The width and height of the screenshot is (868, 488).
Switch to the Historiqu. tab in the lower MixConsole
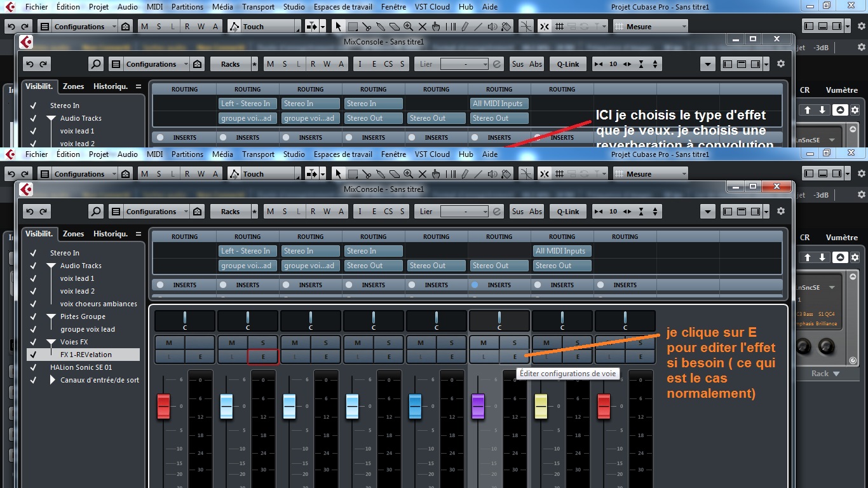point(111,234)
